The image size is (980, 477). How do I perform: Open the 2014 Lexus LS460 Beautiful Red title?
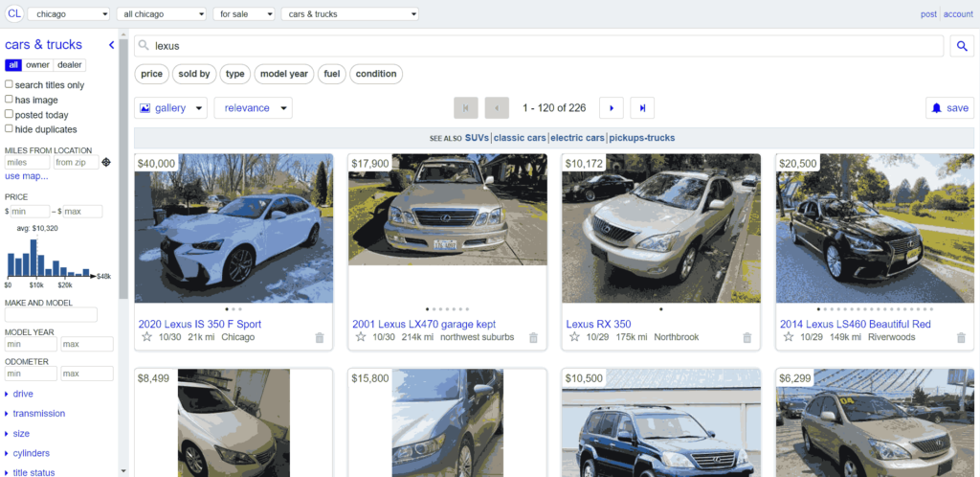click(x=855, y=324)
